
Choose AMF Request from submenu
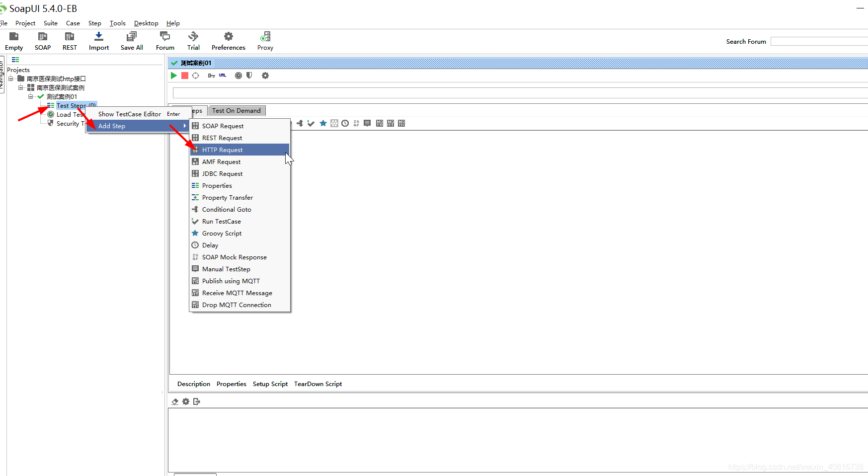coord(239,161)
